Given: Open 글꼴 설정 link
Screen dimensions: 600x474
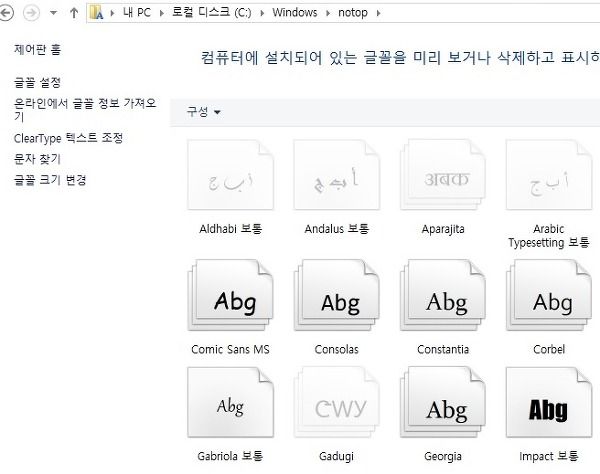Looking at the screenshot, I should pos(38,82).
